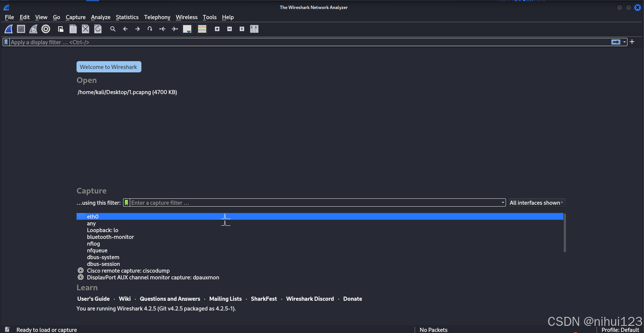The height and width of the screenshot is (333, 644).
Task: Click the go to specified packet icon
Action: [x=150, y=29]
